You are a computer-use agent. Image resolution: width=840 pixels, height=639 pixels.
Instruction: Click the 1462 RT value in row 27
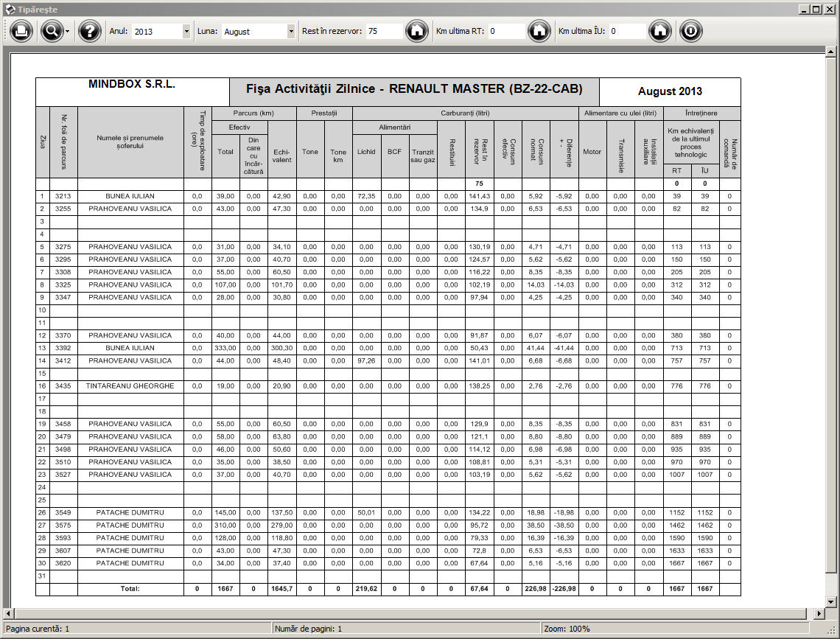pos(676,525)
